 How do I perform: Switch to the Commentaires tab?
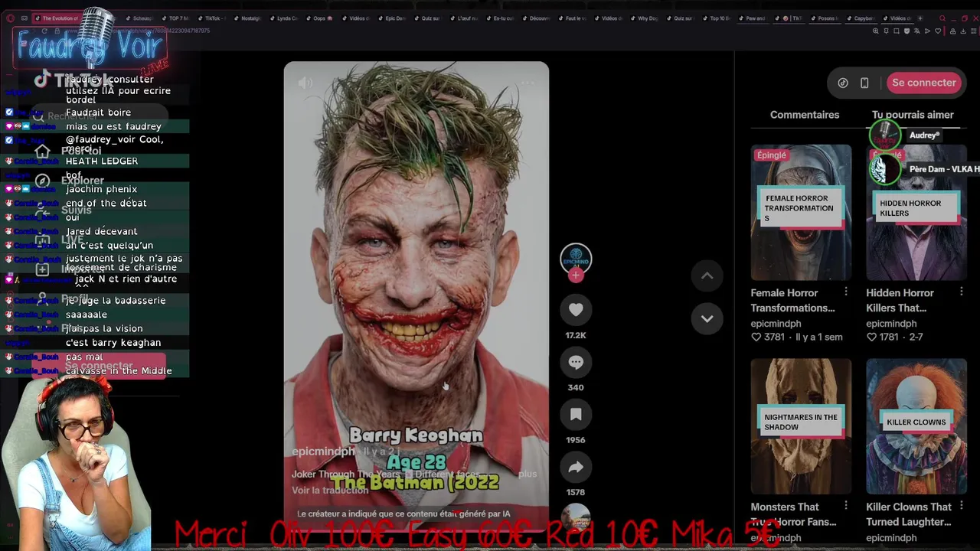click(x=805, y=115)
